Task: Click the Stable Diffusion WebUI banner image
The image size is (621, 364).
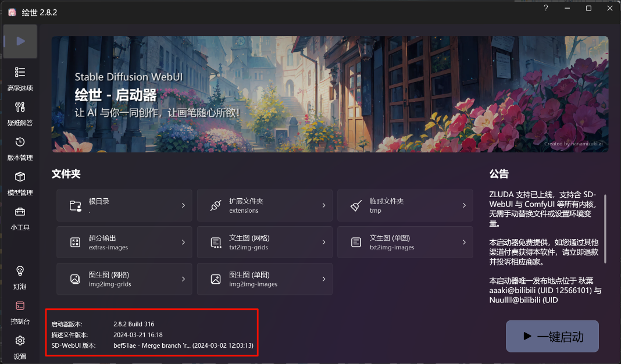Action: (330, 94)
